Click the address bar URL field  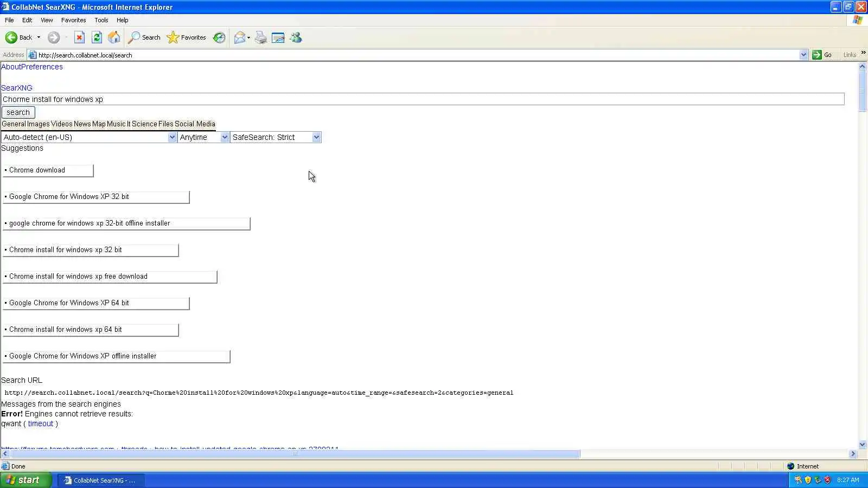pyautogui.click(x=418, y=55)
